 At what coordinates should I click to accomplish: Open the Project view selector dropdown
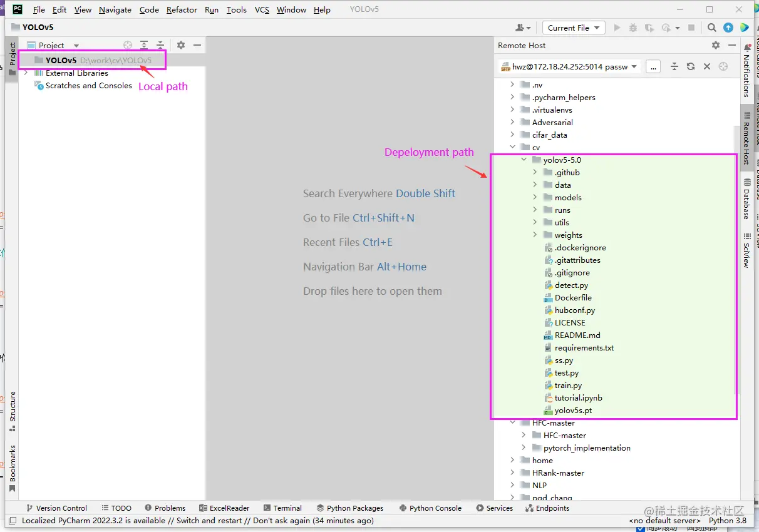(53, 45)
